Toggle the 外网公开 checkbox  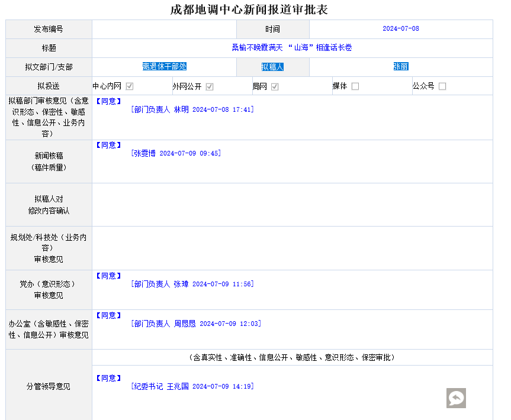[210, 86]
